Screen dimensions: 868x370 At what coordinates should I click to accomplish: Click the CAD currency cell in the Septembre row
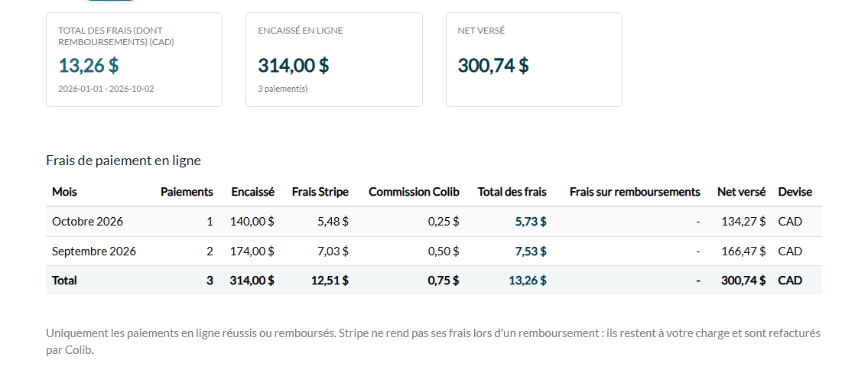[790, 251]
